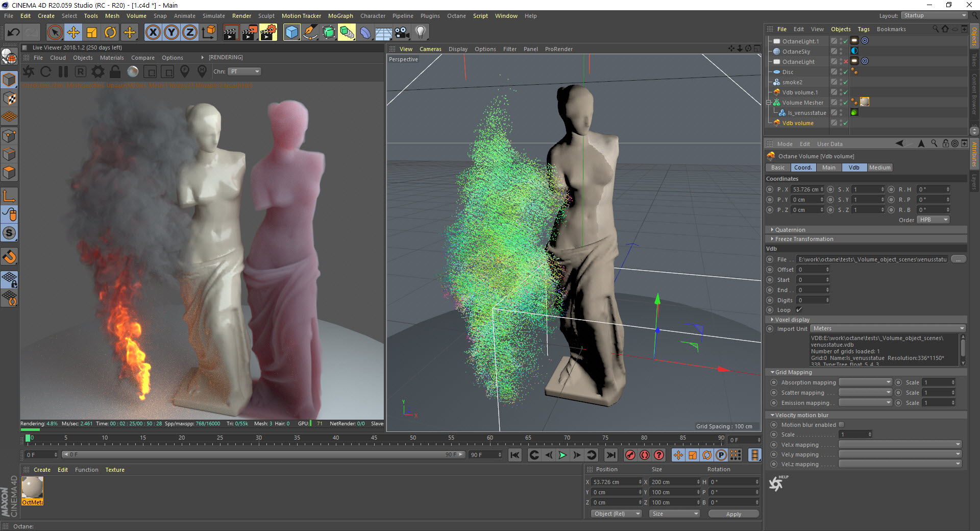Click the Octane help icon
Viewport: 980px width, 531px height.
[x=778, y=482]
